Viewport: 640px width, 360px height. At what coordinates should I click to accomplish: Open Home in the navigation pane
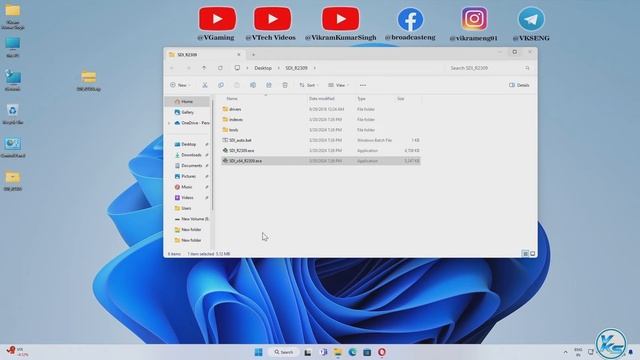(187, 102)
